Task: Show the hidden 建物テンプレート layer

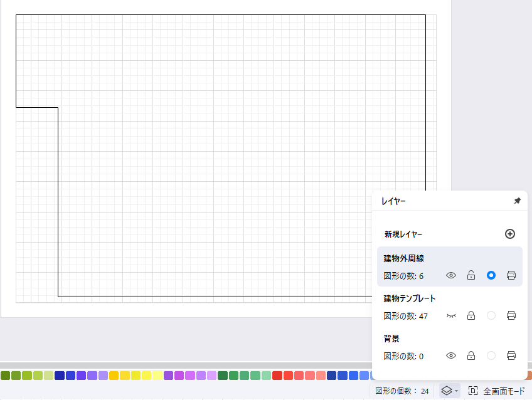Action: (x=451, y=316)
